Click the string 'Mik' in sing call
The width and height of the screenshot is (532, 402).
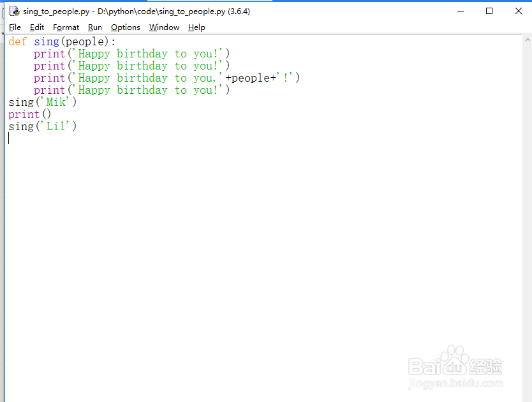point(56,102)
